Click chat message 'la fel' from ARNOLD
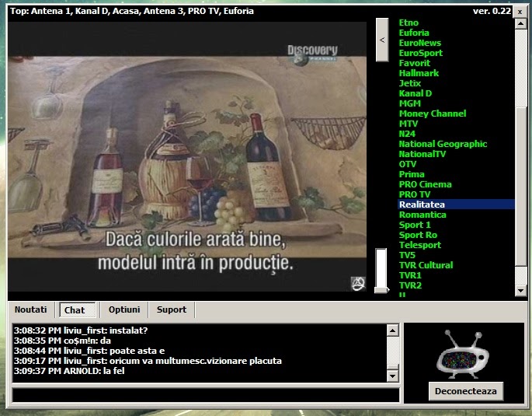The width and height of the screenshot is (532, 416). coord(69,371)
